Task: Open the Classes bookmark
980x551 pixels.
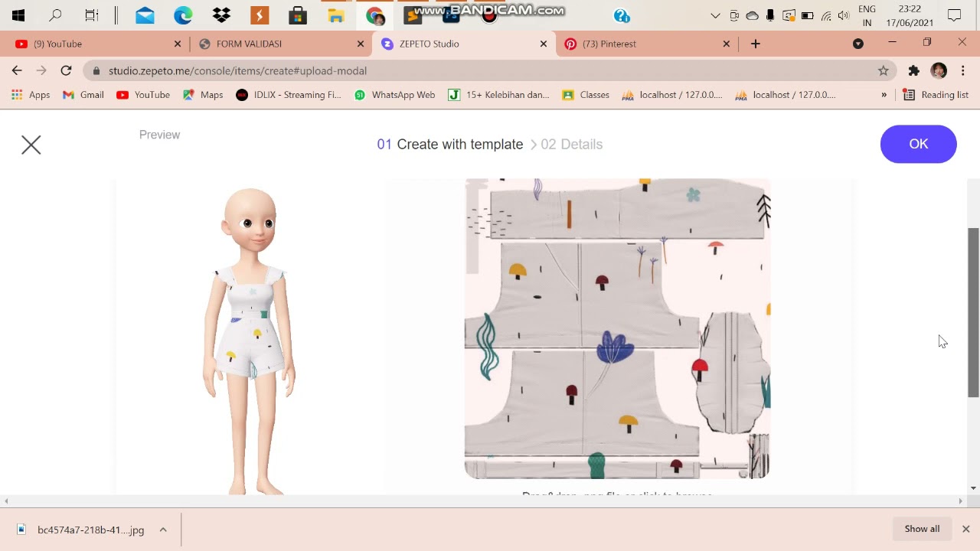Action: pos(586,95)
